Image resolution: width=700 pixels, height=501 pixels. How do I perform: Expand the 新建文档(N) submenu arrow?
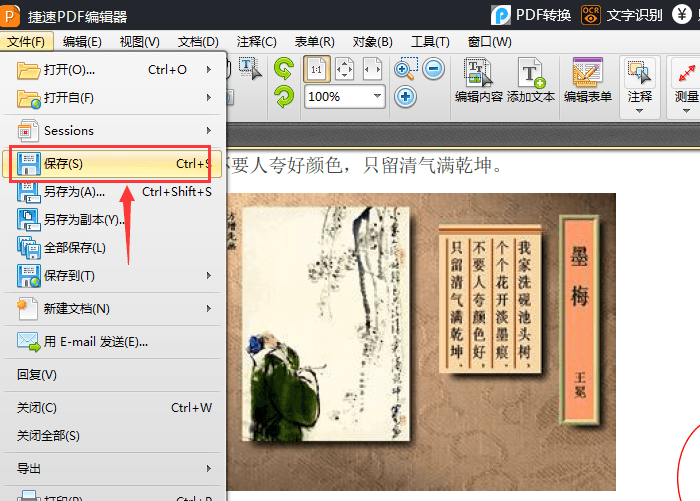click(x=208, y=309)
